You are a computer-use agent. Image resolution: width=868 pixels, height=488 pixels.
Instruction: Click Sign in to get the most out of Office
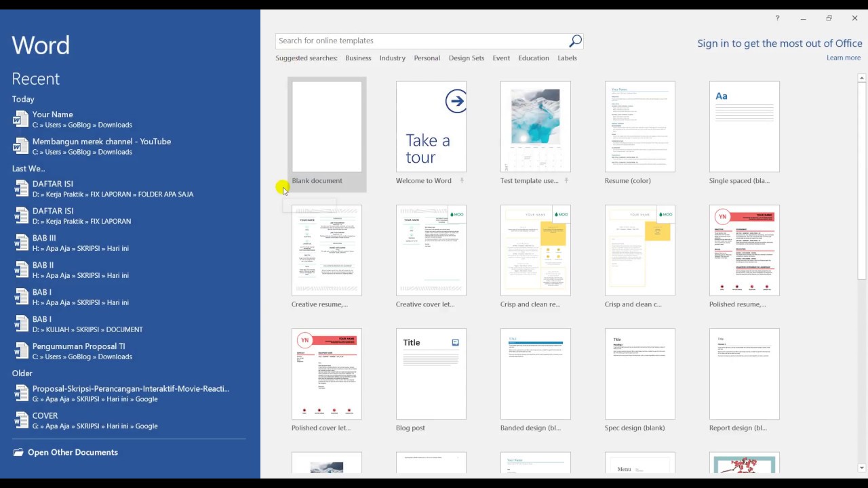[780, 43]
